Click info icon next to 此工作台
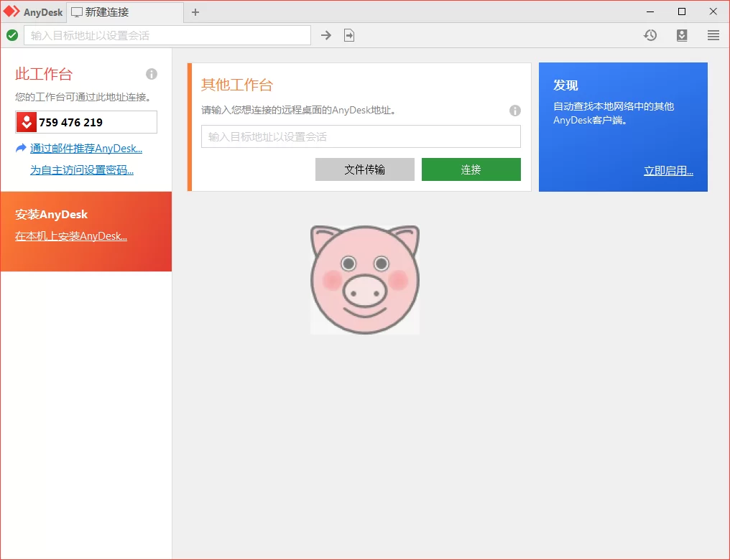The height and width of the screenshot is (560, 730). 152,74
